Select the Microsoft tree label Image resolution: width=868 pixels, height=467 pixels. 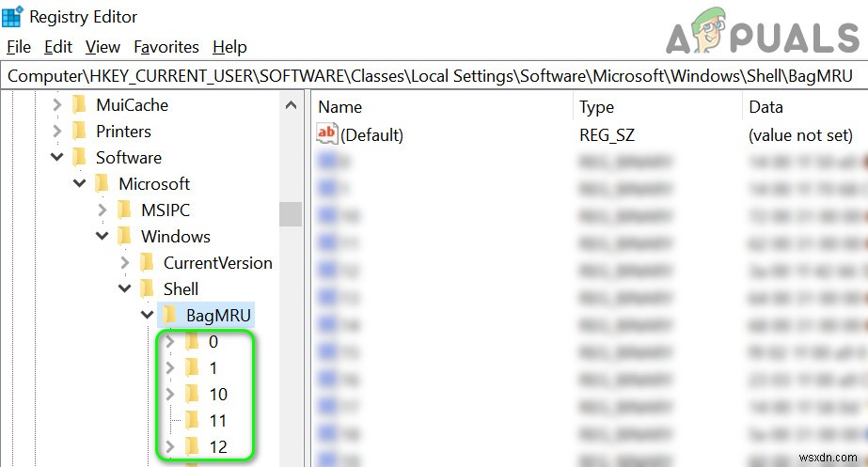tap(154, 184)
